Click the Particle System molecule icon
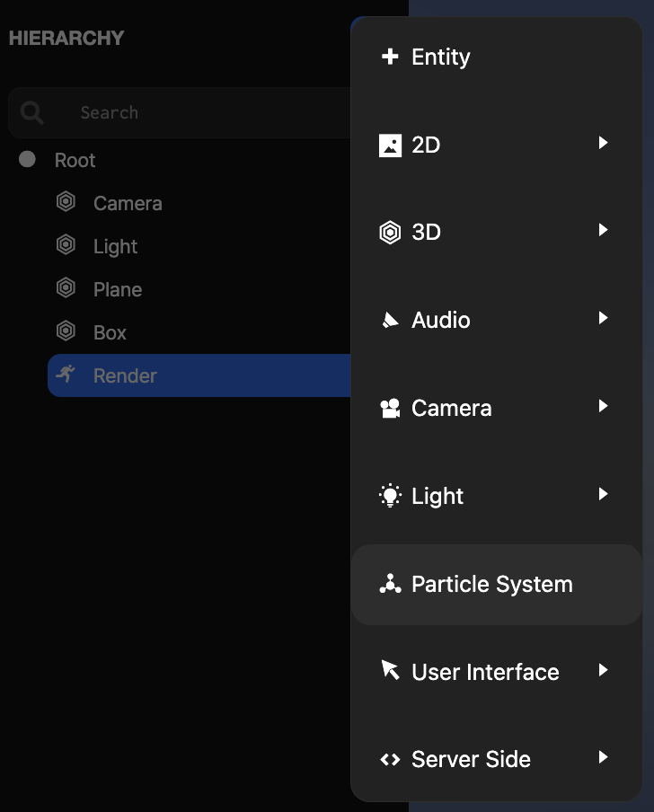 [390, 583]
